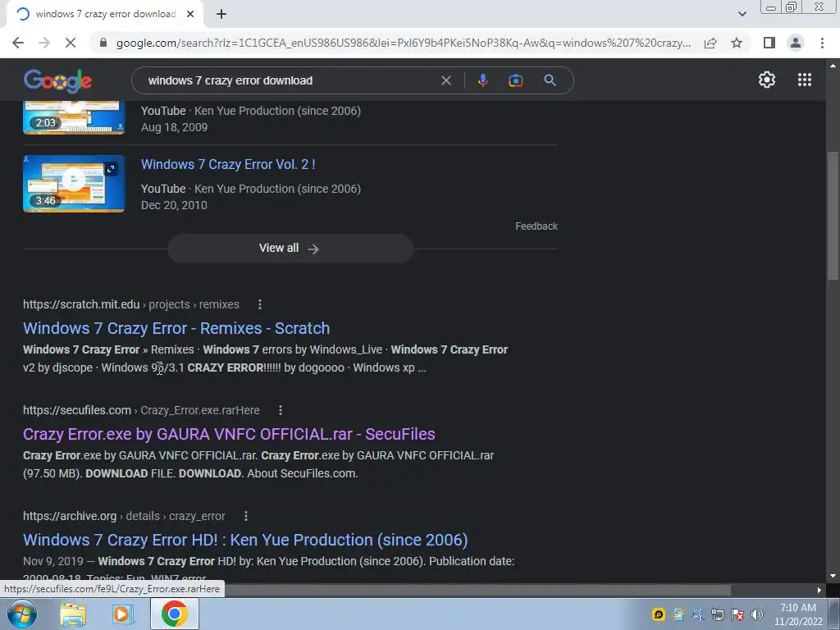Open the tab search dropdown arrow
Image resolution: width=840 pixels, height=630 pixels.
(742, 15)
